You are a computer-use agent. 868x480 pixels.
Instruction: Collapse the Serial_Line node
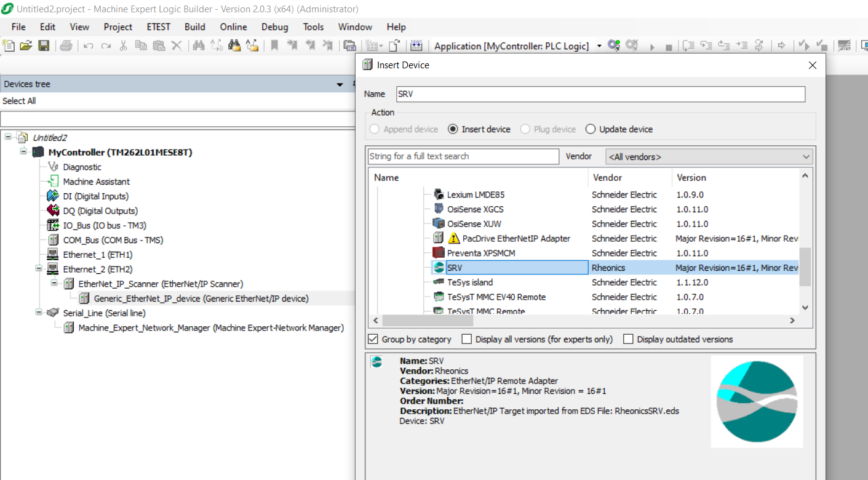pyautogui.click(x=39, y=313)
